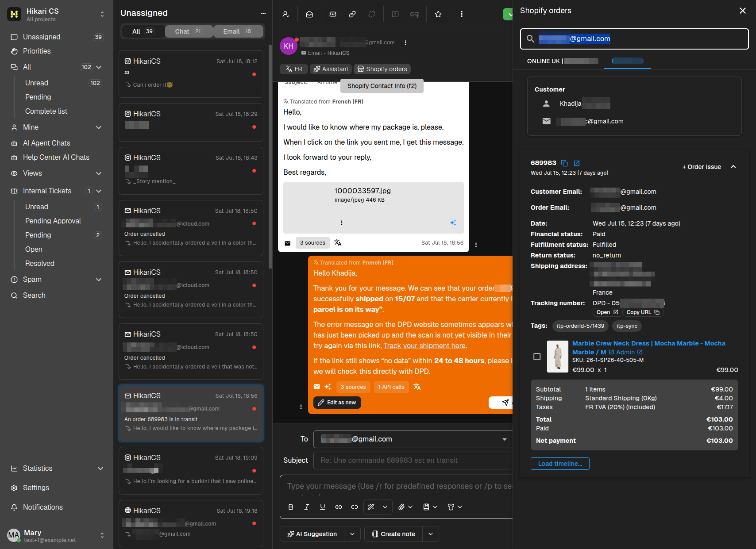Click Open button for DPD tracking
756x549 pixels.
coord(607,312)
